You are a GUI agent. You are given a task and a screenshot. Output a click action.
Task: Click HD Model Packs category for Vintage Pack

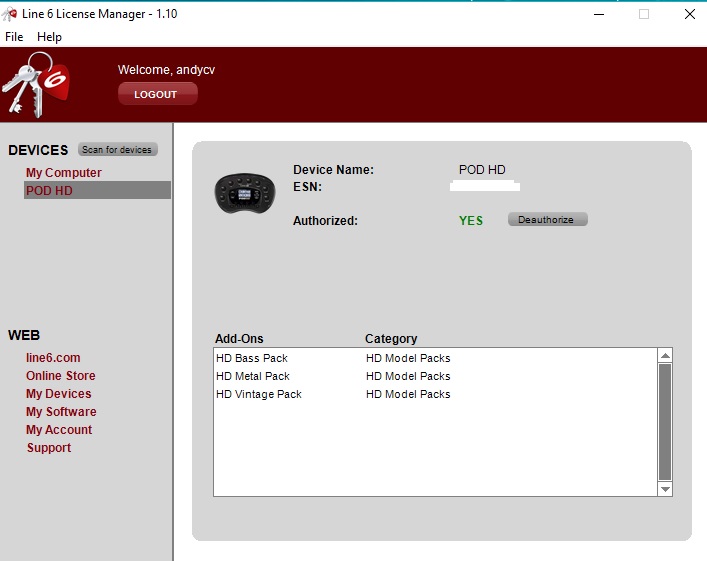[408, 394]
